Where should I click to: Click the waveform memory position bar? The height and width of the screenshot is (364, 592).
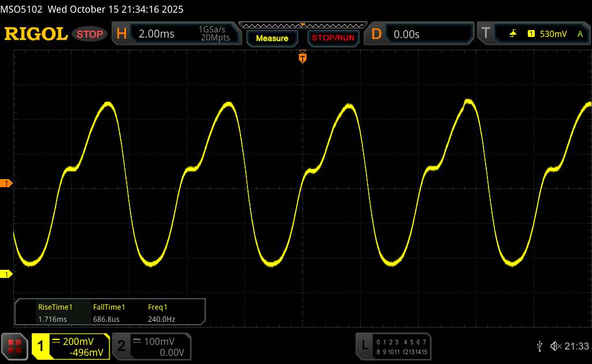(302, 25)
